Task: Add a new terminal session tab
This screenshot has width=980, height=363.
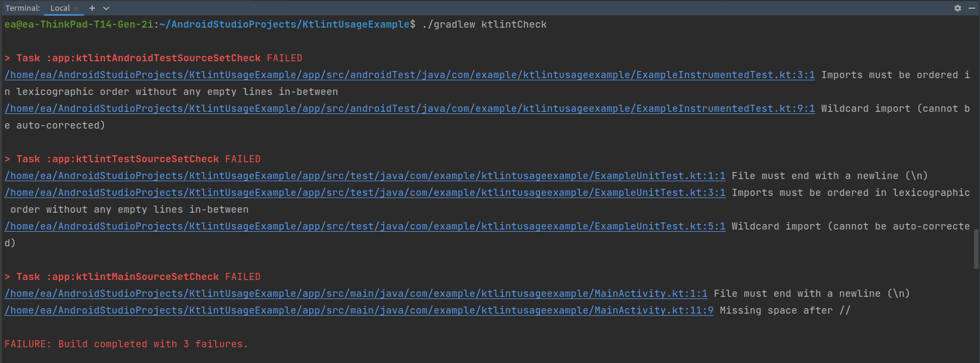Action: click(x=92, y=8)
